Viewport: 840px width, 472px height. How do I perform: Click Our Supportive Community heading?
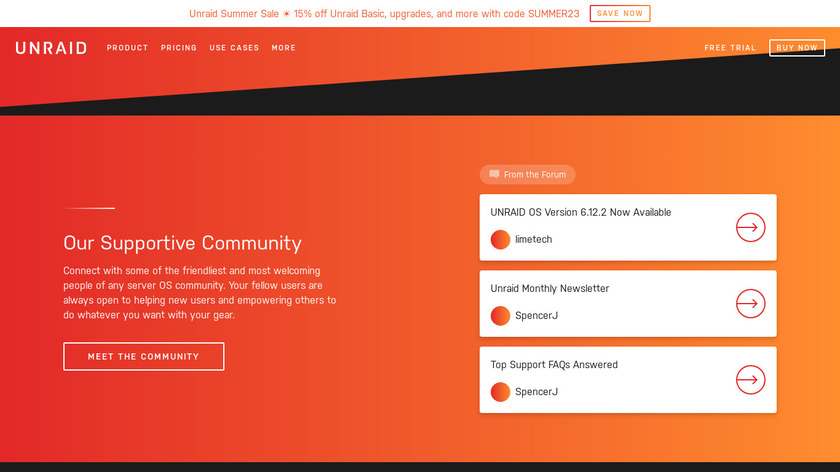pos(182,243)
